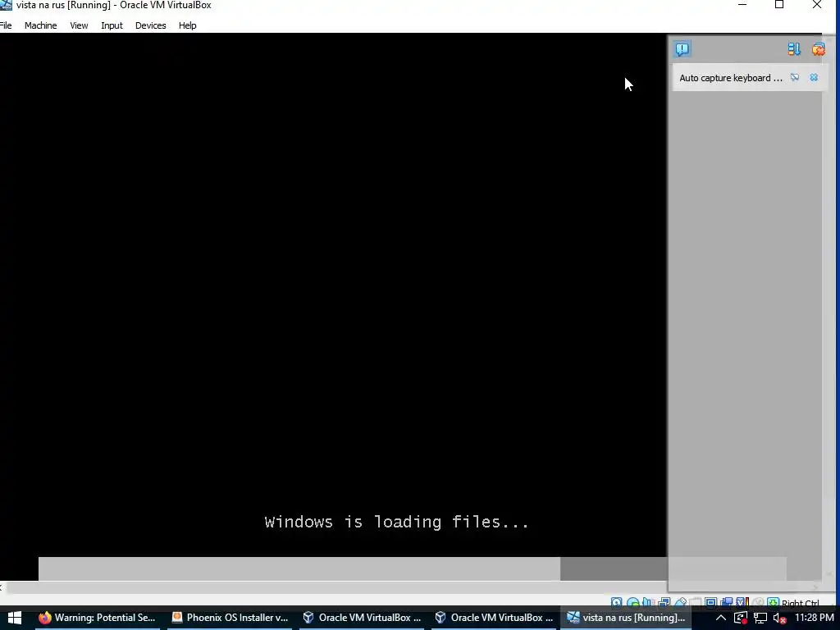Switch to Phoenix OS Installer taskbar item
The image size is (840, 630).
click(230, 618)
